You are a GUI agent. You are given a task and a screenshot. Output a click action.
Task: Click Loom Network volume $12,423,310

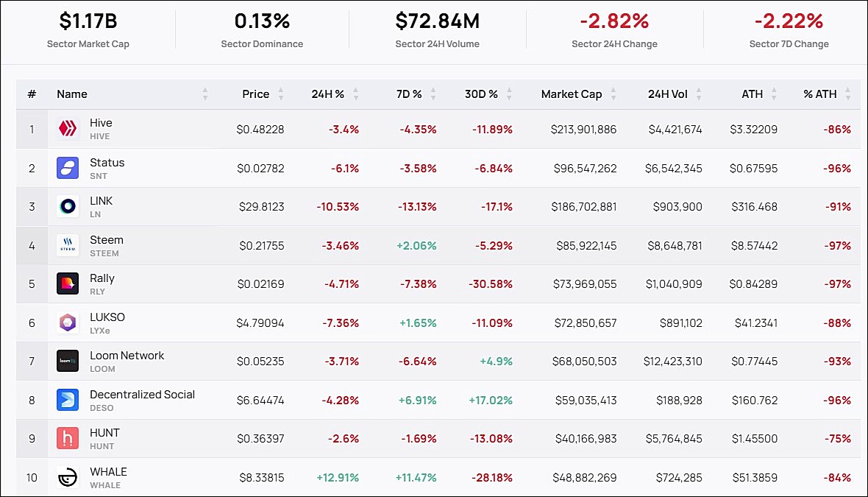tap(672, 362)
